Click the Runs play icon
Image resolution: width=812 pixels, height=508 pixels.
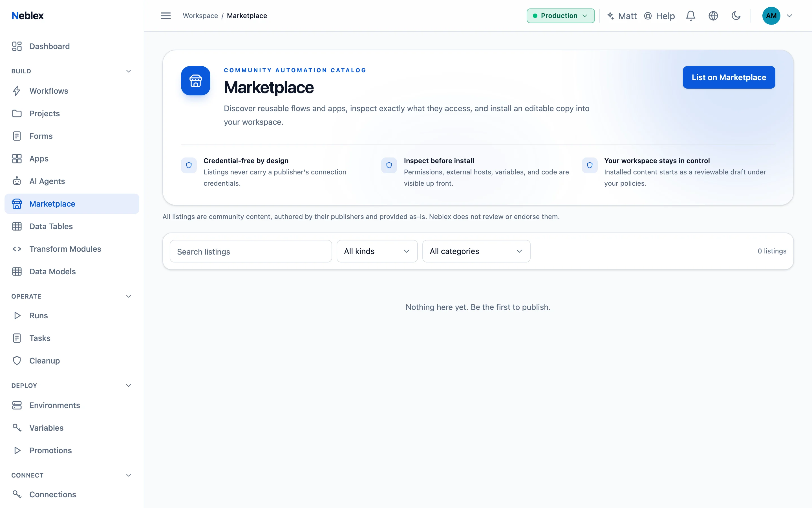click(17, 316)
